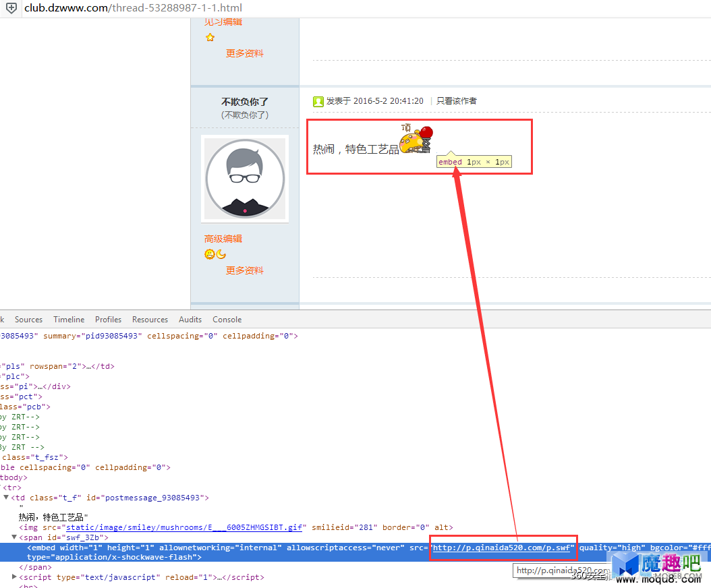Click the yellow smiley face rank icon
The image size is (711, 588).
[x=210, y=254]
